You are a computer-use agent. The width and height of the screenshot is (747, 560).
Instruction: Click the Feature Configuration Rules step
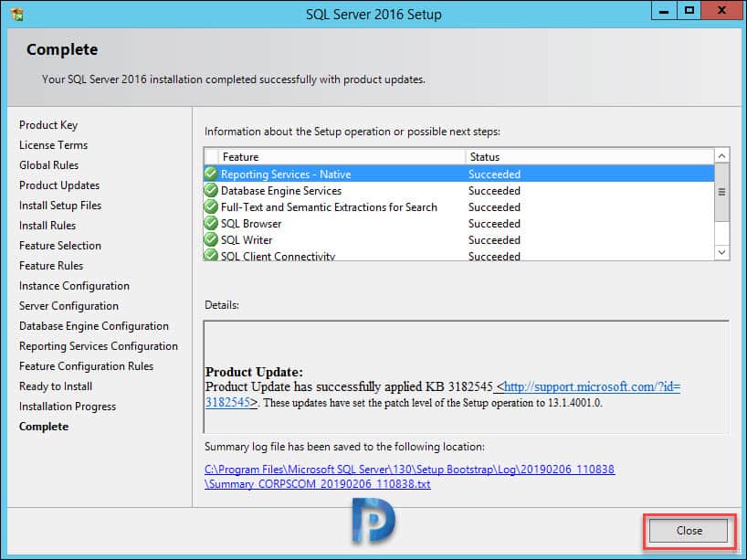pyautogui.click(x=86, y=366)
